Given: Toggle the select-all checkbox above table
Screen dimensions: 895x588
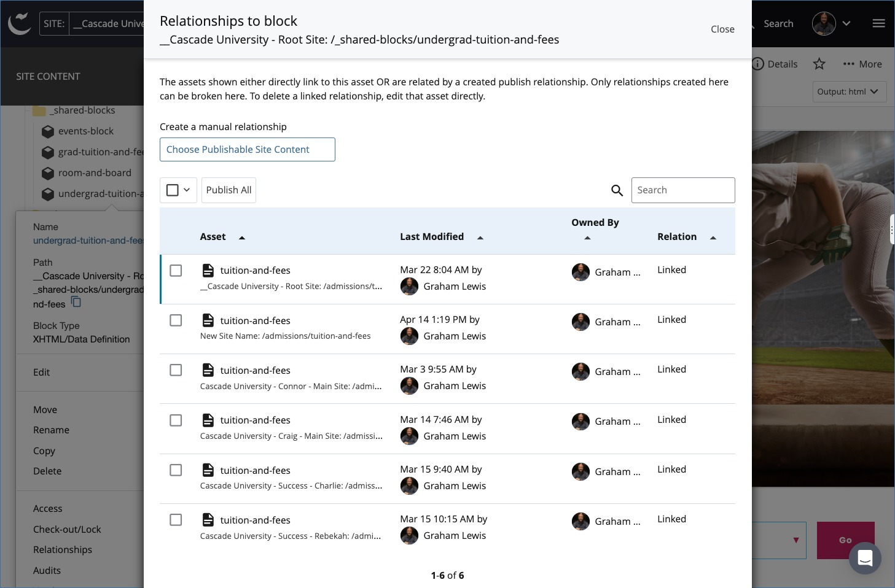Looking at the screenshot, I should 173,190.
